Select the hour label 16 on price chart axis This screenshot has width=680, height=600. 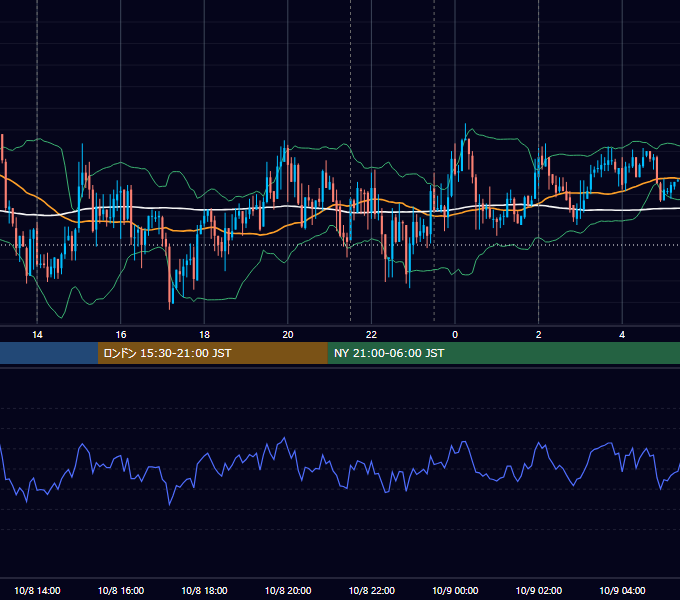point(121,335)
